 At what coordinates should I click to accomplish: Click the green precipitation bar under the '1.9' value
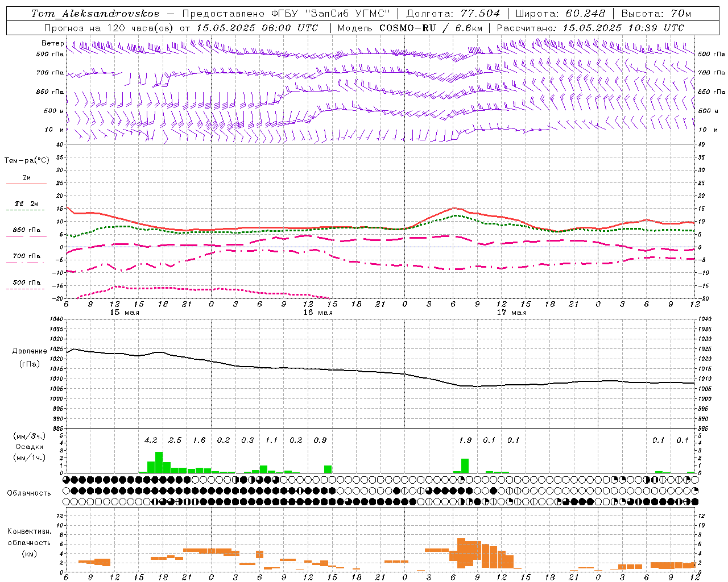(465, 466)
